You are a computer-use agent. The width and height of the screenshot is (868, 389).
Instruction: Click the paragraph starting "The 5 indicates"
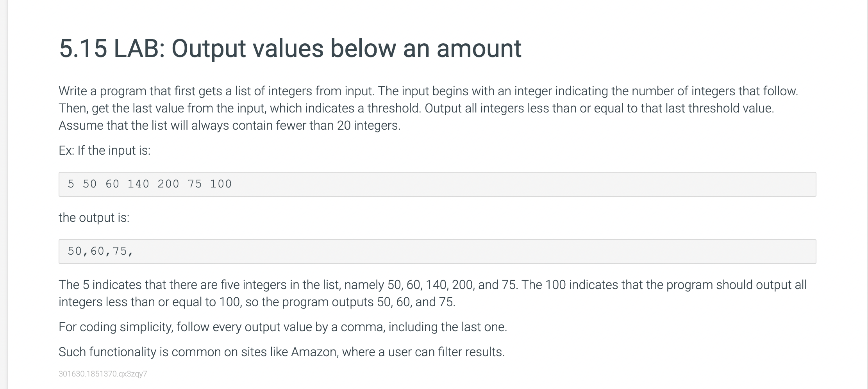[x=432, y=293]
